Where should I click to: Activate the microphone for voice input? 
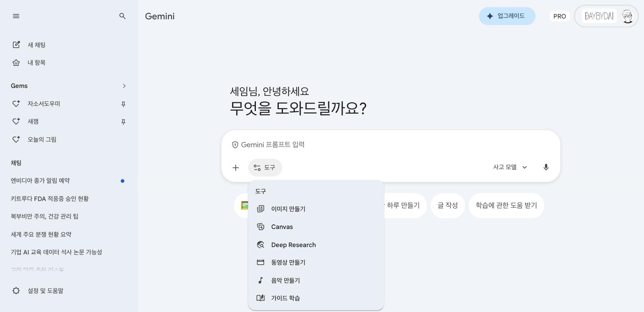tap(546, 167)
